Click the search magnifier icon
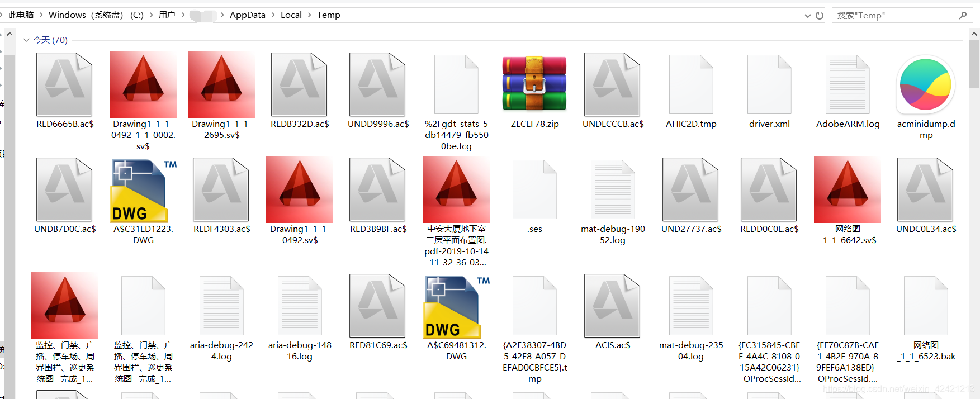The image size is (980, 399). click(x=963, y=16)
